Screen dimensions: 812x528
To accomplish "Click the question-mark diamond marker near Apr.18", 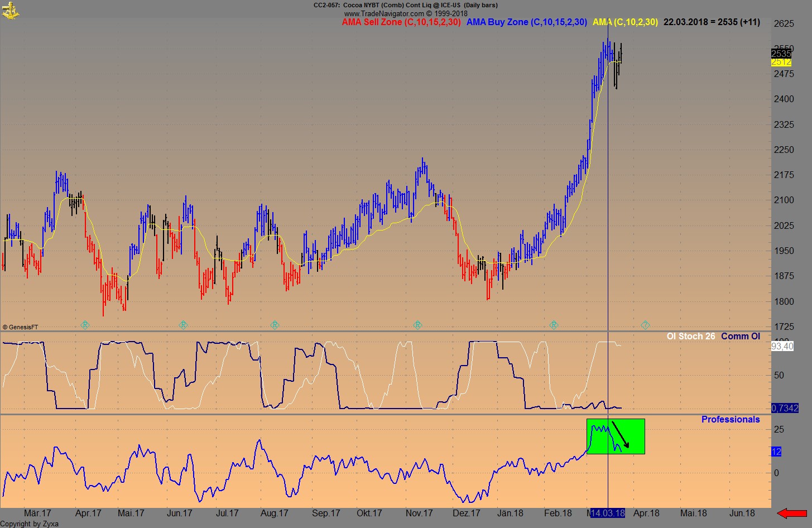I will click(x=645, y=324).
